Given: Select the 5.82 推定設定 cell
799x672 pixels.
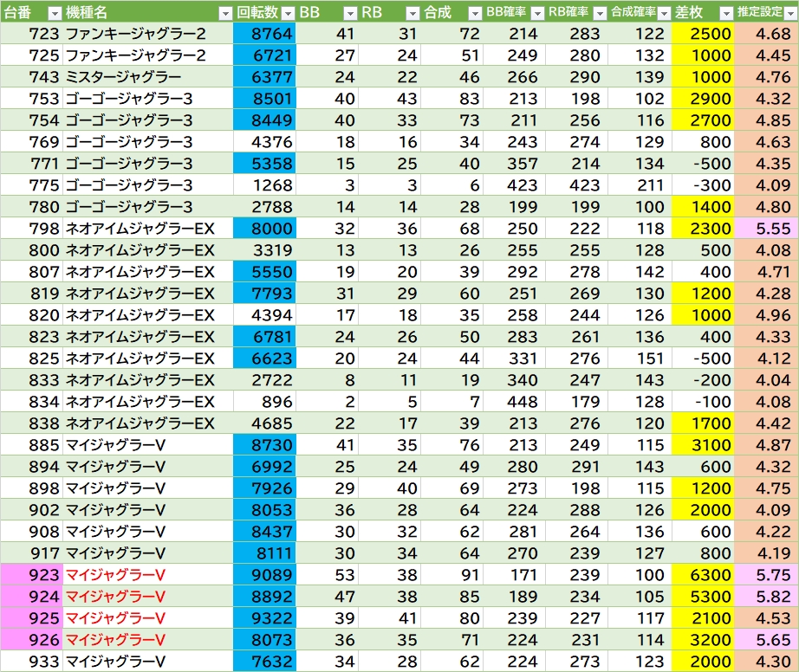Looking at the screenshot, I should (x=766, y=597).
